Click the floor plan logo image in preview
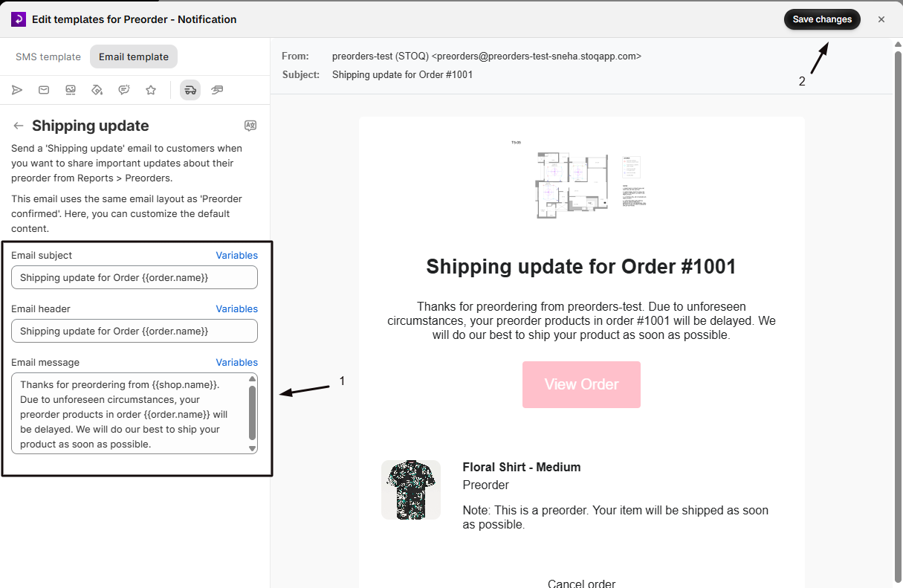Image resolution: width=903 pixels, height=588 pixels. pos(581,179)
